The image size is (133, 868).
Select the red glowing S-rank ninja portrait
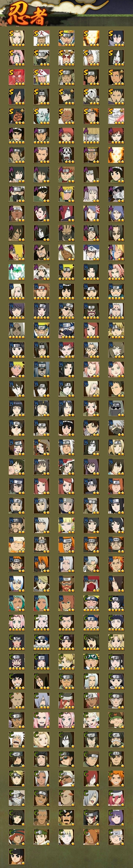coord(17,77)
